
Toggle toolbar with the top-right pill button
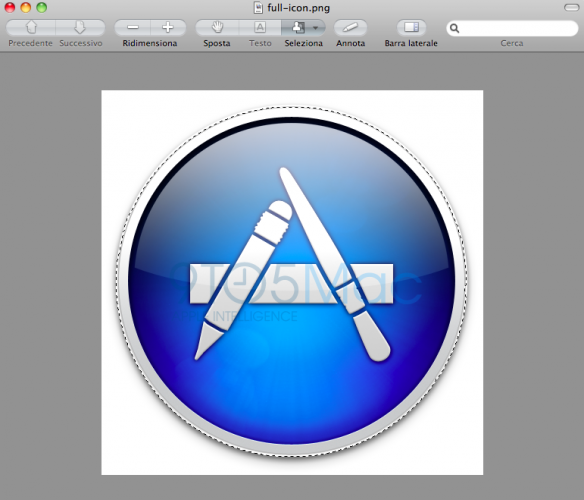pos(571,7)
